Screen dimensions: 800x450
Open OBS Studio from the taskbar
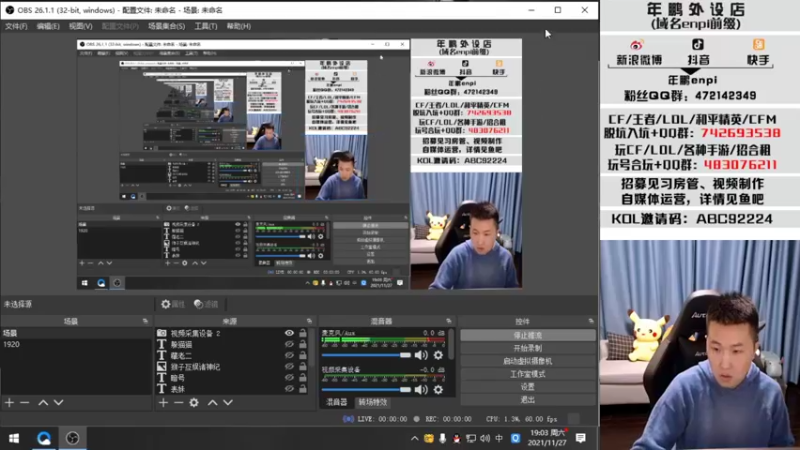click(72, 438)
